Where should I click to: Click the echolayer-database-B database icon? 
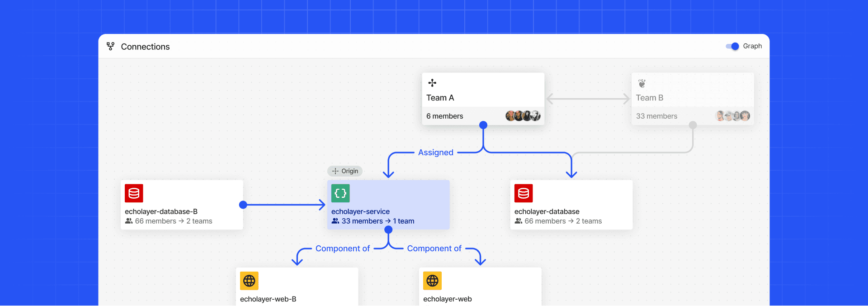134,193
